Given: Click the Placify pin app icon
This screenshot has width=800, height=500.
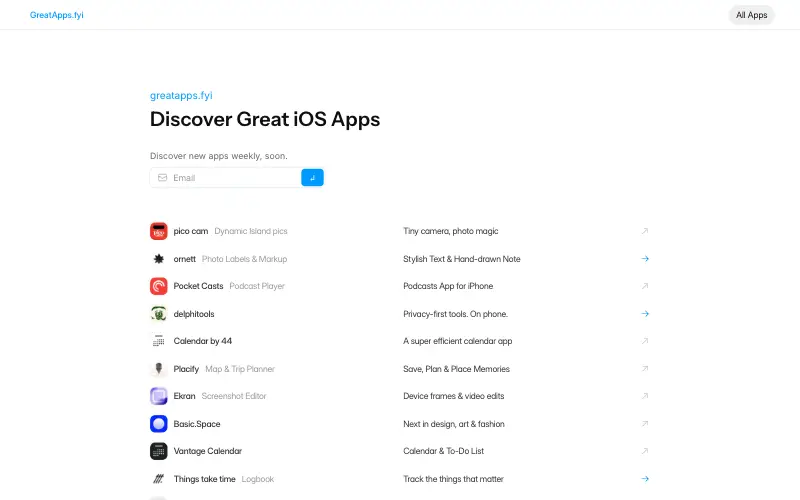Looking at the screenshot, I should click(x=159, y=368).
